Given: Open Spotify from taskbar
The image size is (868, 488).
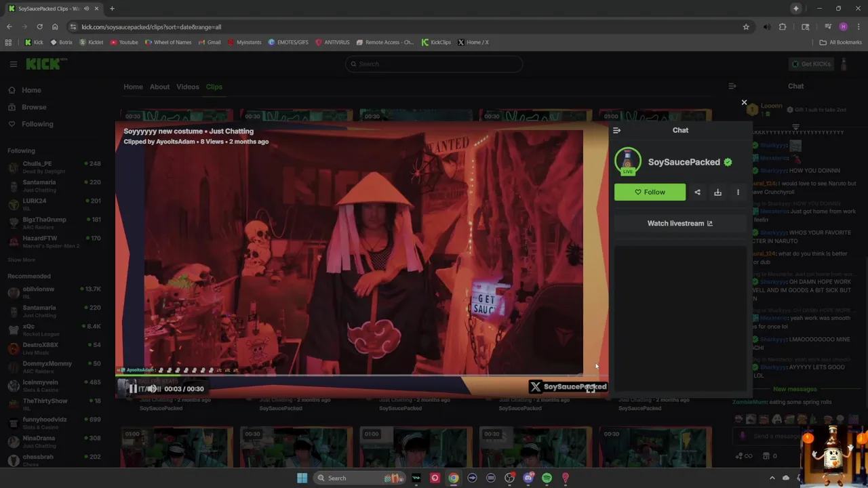Looking at the screenshot, I should [x=547, y=478].
